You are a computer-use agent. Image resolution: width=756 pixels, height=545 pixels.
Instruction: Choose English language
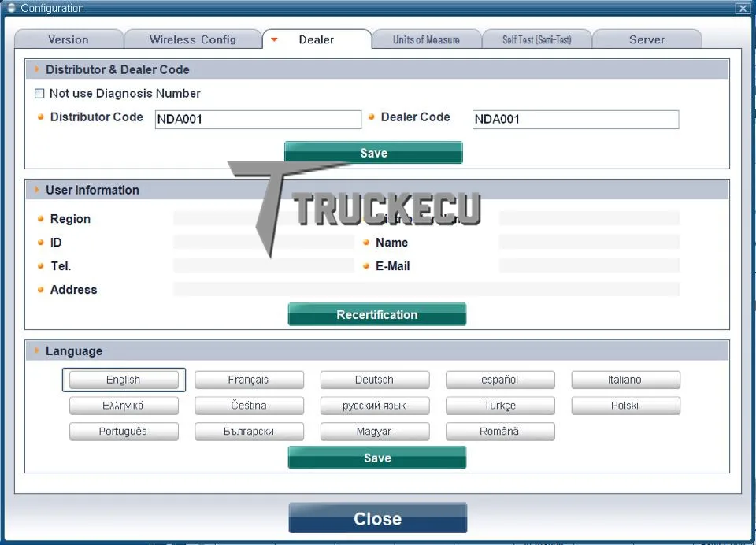pos(124,380)
